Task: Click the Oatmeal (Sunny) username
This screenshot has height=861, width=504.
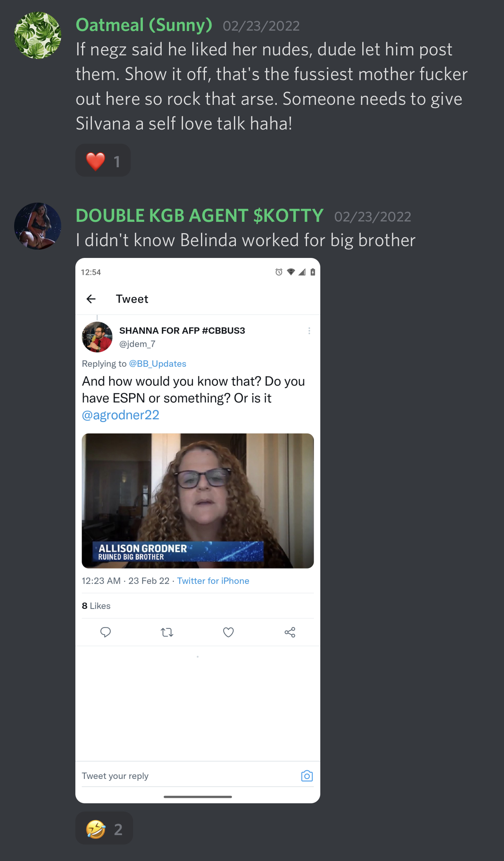Action: [x=144, y=25]
